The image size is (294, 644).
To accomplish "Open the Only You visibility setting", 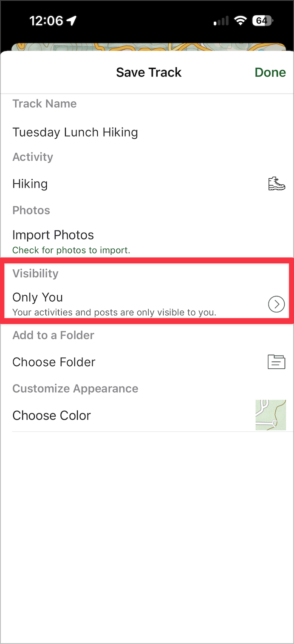I will point(147,304).
